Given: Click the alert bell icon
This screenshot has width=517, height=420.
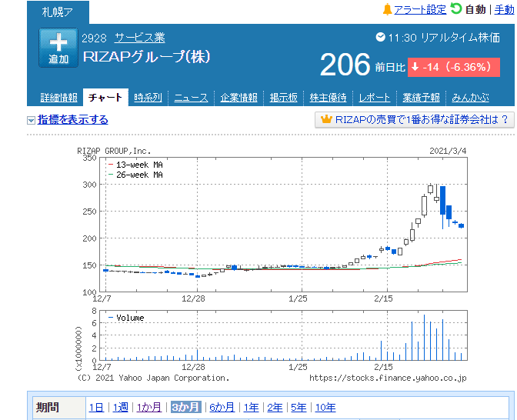Looking at the screenshot, I should click(x=387, y=9).
